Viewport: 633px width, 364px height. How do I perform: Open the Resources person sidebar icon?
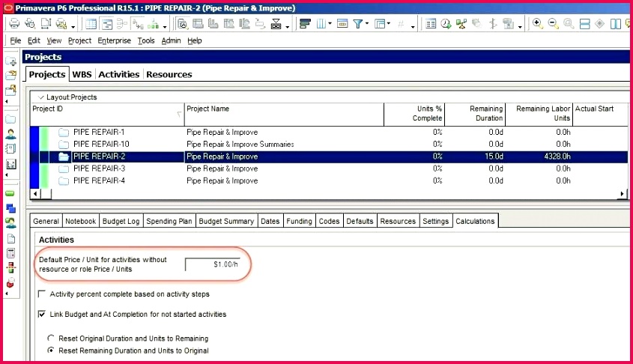(x=11, y=134)
